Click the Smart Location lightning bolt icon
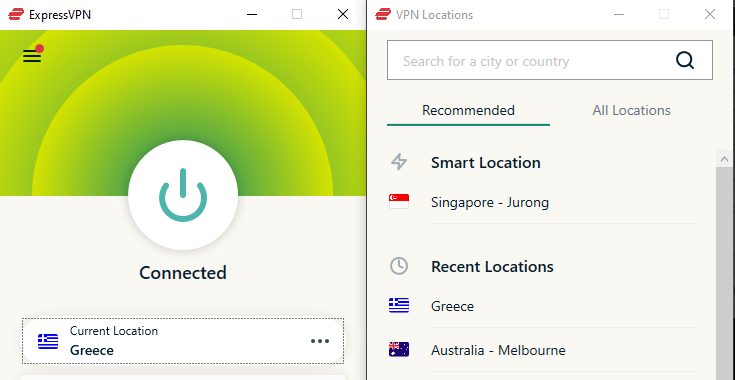 pyautogui.click(x=399, y=162)
